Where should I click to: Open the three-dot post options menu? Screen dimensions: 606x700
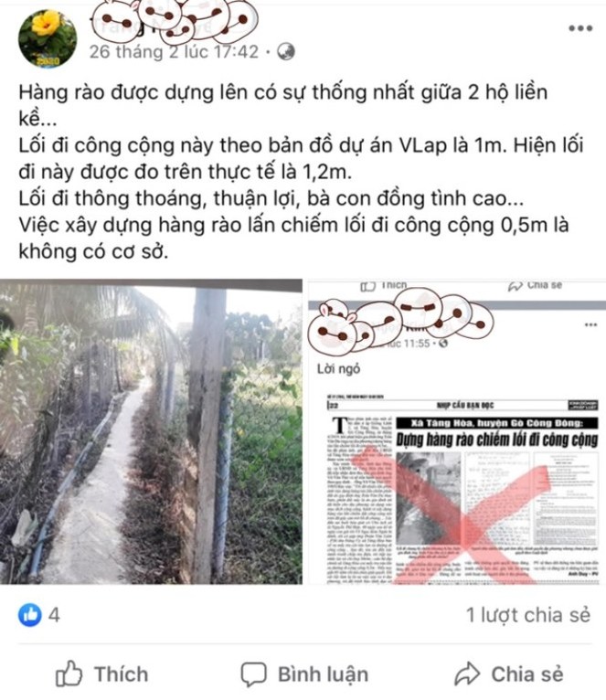[x=580, y=28]
